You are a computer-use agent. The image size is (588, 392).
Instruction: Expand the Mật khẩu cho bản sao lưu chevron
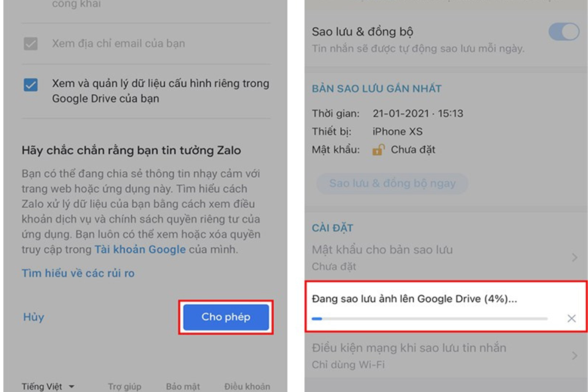[574, 258]
